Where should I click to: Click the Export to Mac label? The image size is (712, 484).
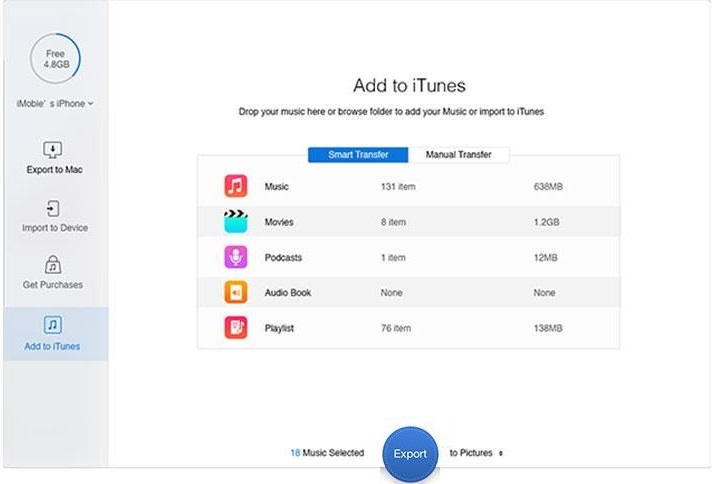(54, 170)
